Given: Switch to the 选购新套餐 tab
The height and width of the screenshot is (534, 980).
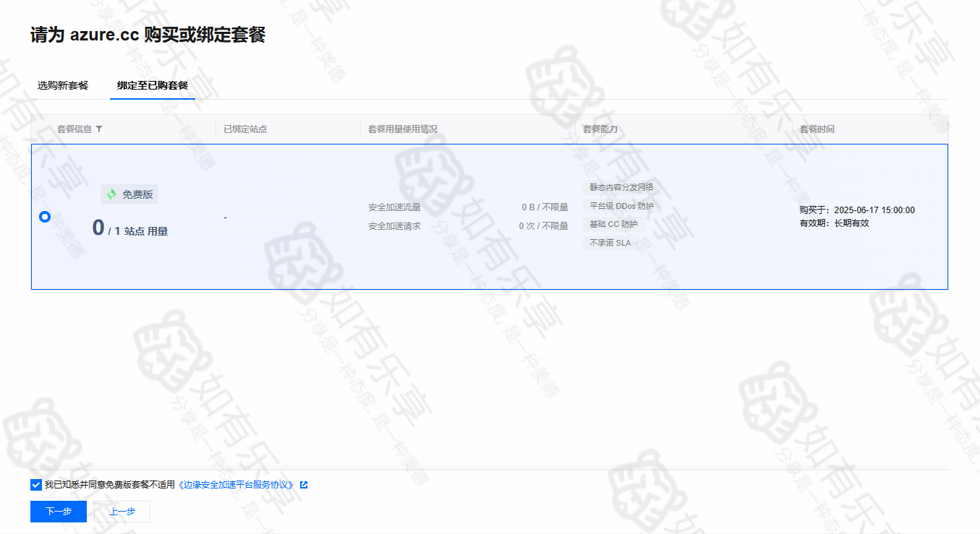Looking at the screenshot, I should pyautogui.click(x=63, y=85).
